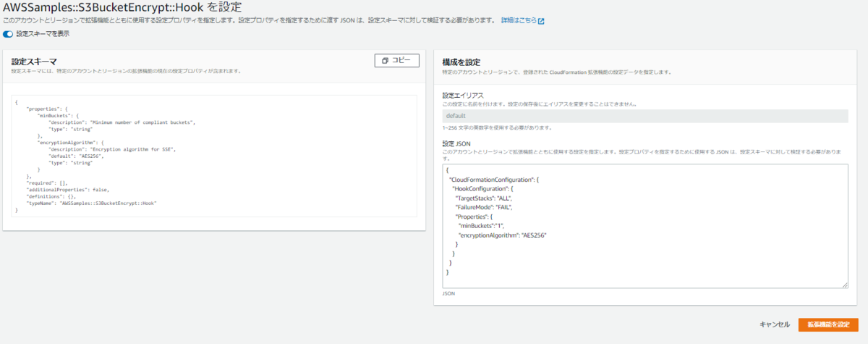Click the 設定 JSON field label
The height and width of the screenshot is (344, 868).
456,143
